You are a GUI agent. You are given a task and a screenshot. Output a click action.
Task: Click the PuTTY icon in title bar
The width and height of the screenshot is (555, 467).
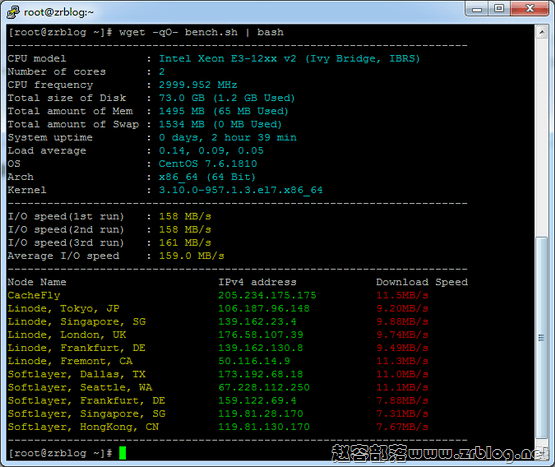click(13, 12)
